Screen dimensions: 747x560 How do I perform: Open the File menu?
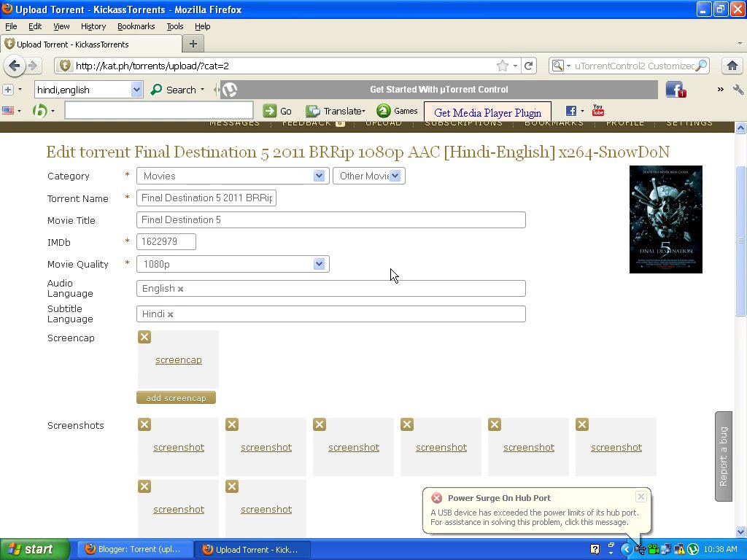tap(11, 26)
